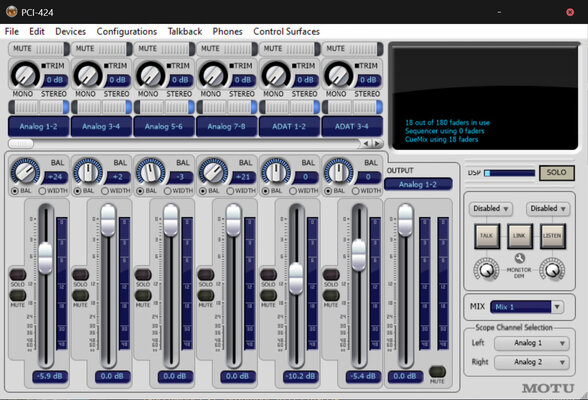Image resolution: width=588 pixels, height=400 pixels.
Task: Open the Edit menu
Action: click(37, 31)
